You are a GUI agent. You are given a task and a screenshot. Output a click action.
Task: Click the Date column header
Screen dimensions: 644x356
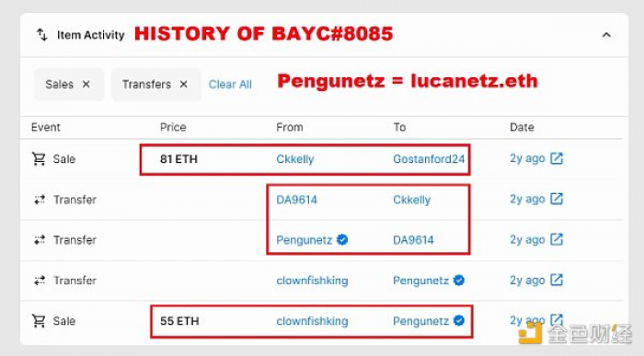click(522, 127)
